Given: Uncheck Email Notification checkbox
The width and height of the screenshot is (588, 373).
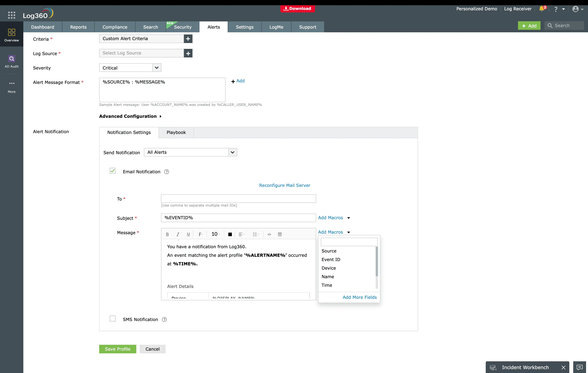Looking at the screenshot, I should pyautogui.click(x=112, y=171).
